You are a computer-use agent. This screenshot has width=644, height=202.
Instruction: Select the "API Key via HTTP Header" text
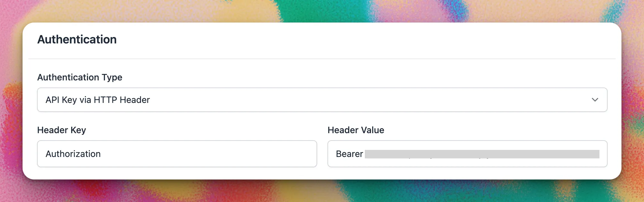98,100
